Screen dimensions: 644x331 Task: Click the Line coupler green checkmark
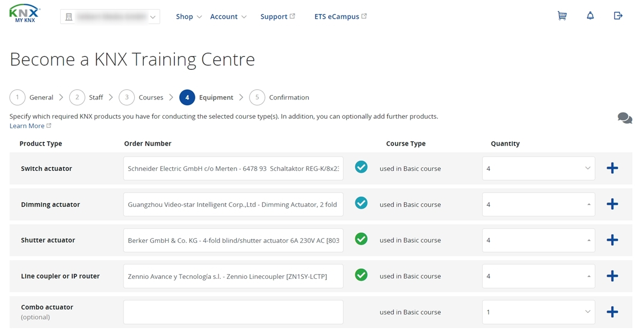pyautogui.click(x=361, y=275)
